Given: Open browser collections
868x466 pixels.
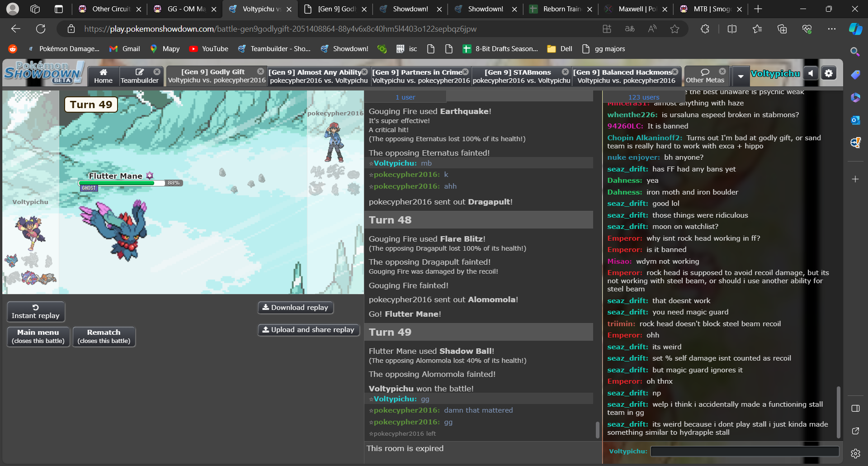Looking at the screenshot, I should point(782,29).
